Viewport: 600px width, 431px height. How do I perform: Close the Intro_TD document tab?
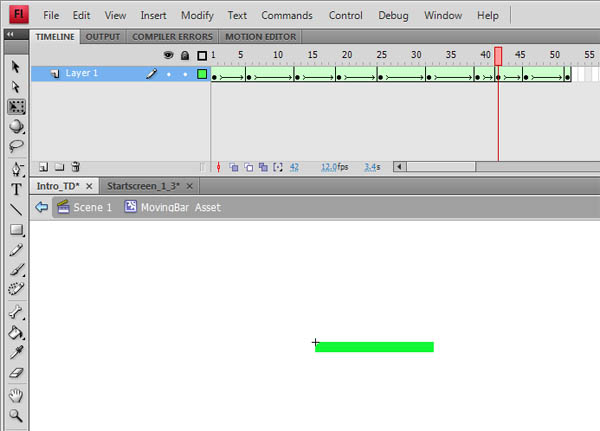[x=89, y=186]
